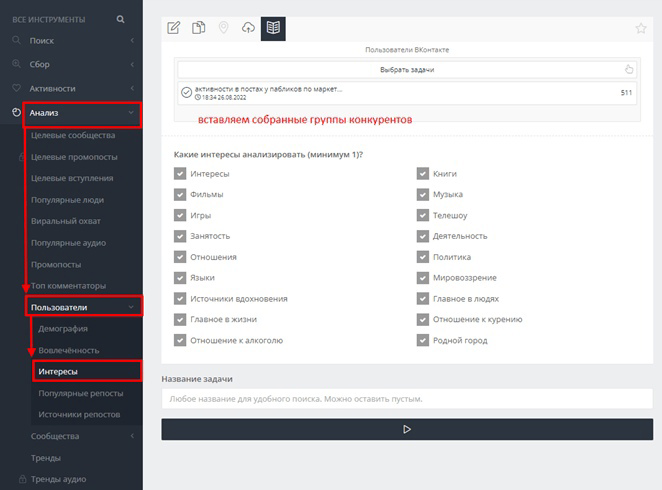
Task: Click the Название задачи input field
Action: (407, 399)
